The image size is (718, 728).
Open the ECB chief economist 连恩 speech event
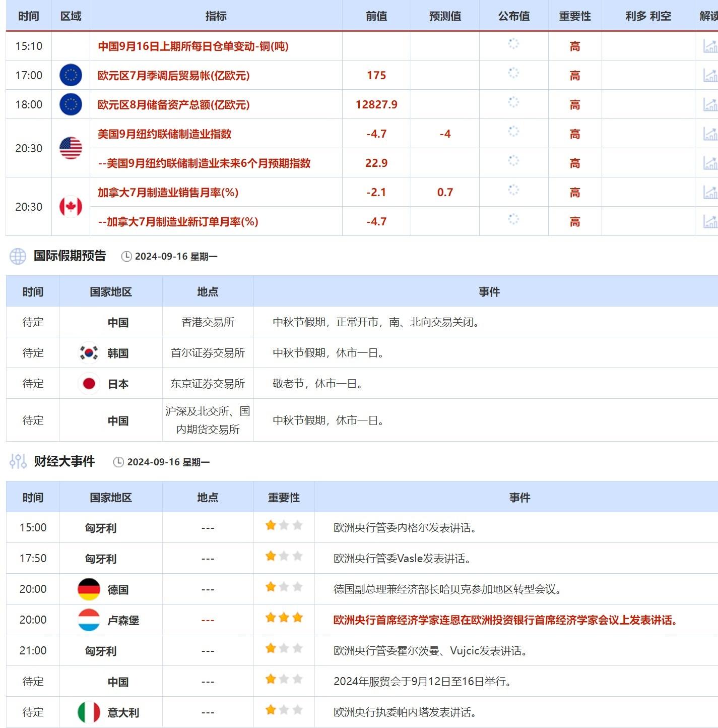(x=505, y=620)
